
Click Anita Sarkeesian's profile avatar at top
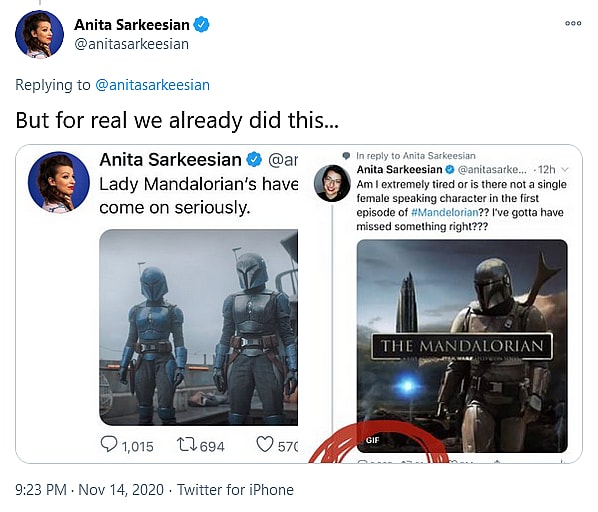tap(39, 34)
